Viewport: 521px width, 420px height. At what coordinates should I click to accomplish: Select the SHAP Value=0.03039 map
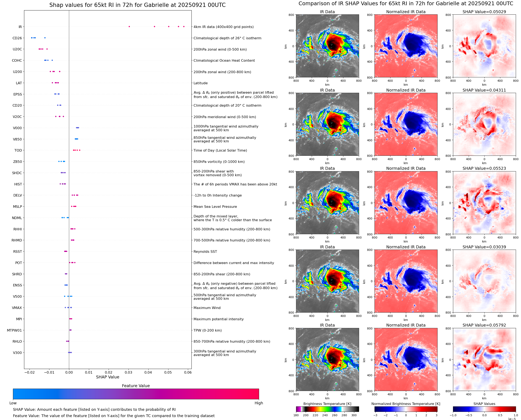[x=484, y=281]
